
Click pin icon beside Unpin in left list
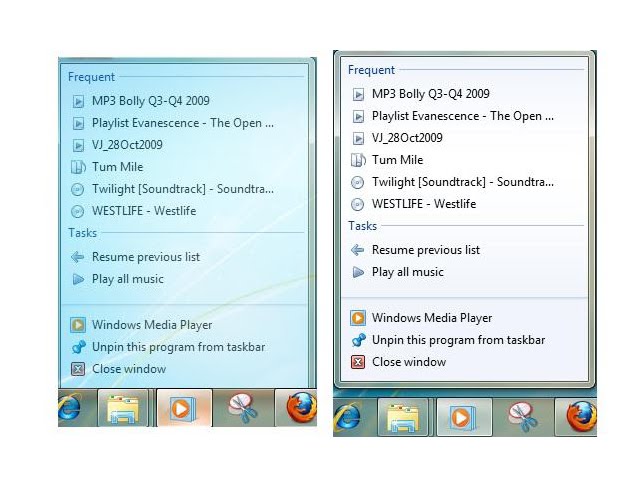(x=78, y=347)
